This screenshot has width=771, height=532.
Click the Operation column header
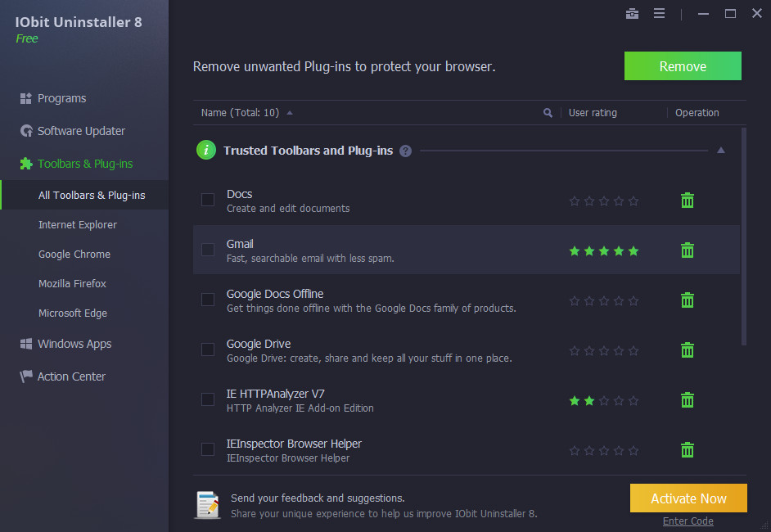coord(697,113)
